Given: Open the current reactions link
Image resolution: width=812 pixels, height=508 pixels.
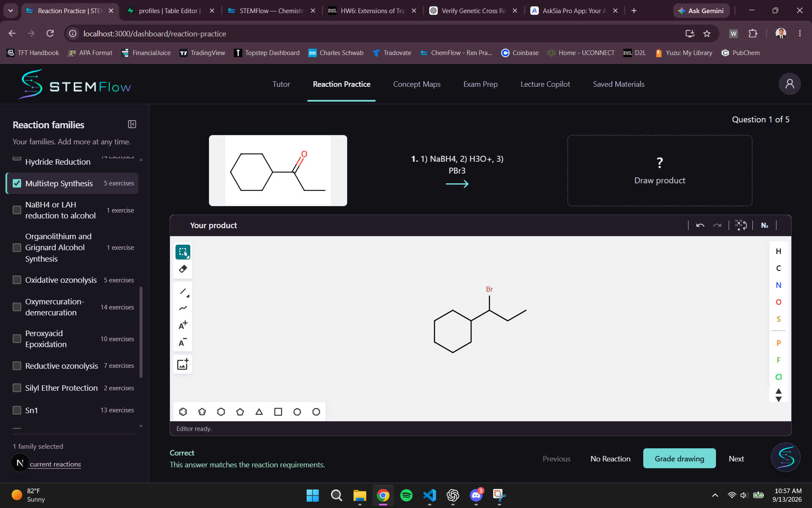Looking at the screenshot, I should coord(55,464).
